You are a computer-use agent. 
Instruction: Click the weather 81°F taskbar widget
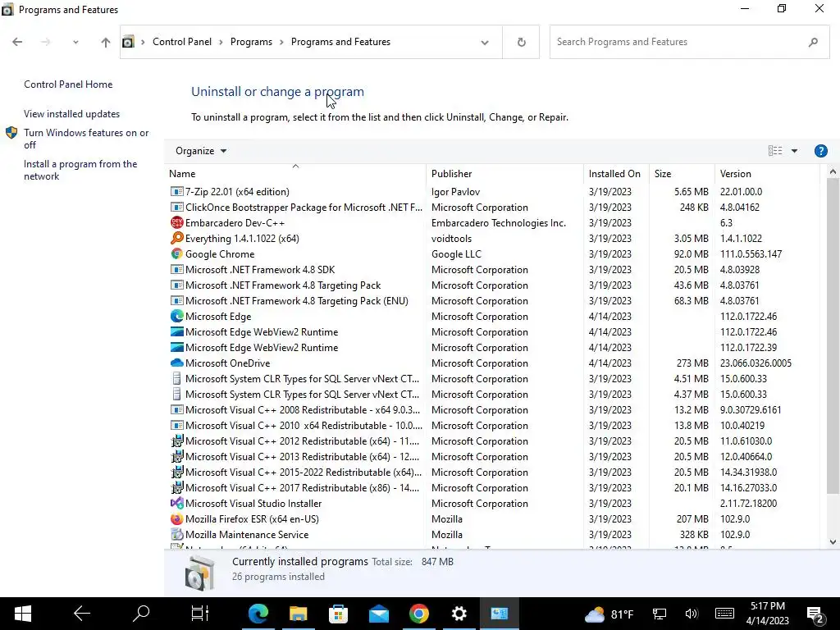pos(609,614)
